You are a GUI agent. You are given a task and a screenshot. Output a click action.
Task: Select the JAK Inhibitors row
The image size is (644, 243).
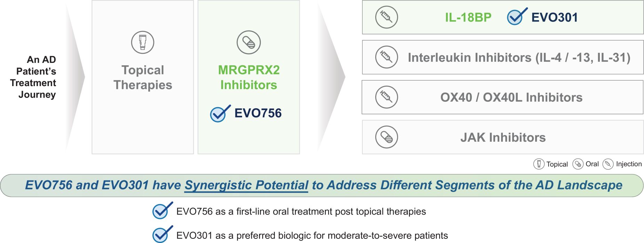(x=503, y=137)
